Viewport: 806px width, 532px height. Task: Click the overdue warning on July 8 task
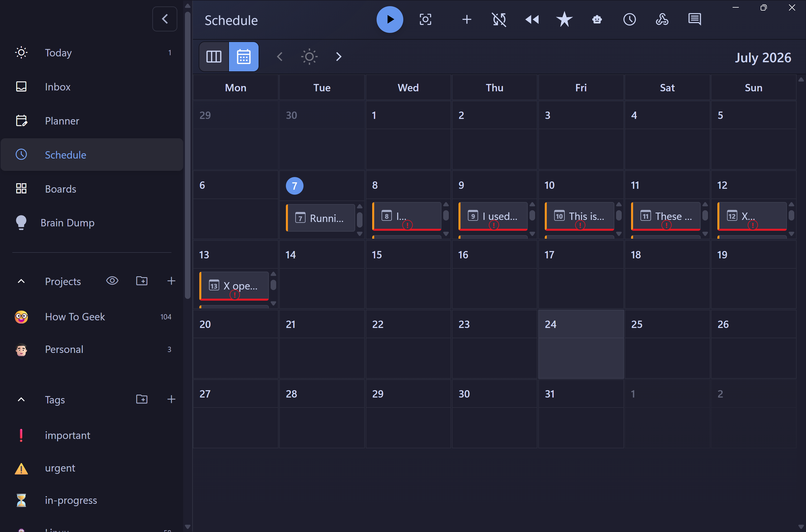coord(407,225)
